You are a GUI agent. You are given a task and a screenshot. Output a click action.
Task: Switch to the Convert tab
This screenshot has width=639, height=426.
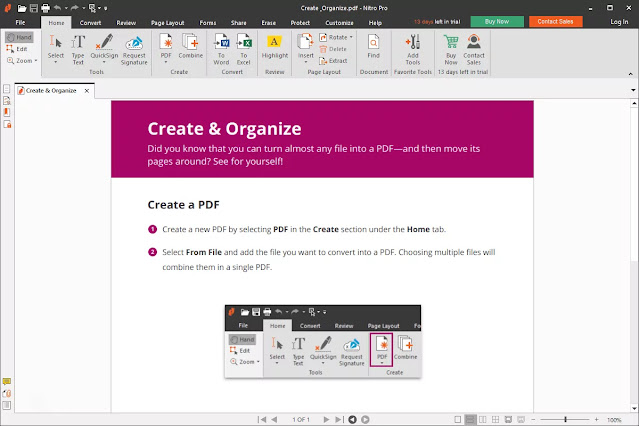pyautogui.click(x=90, y=23)
